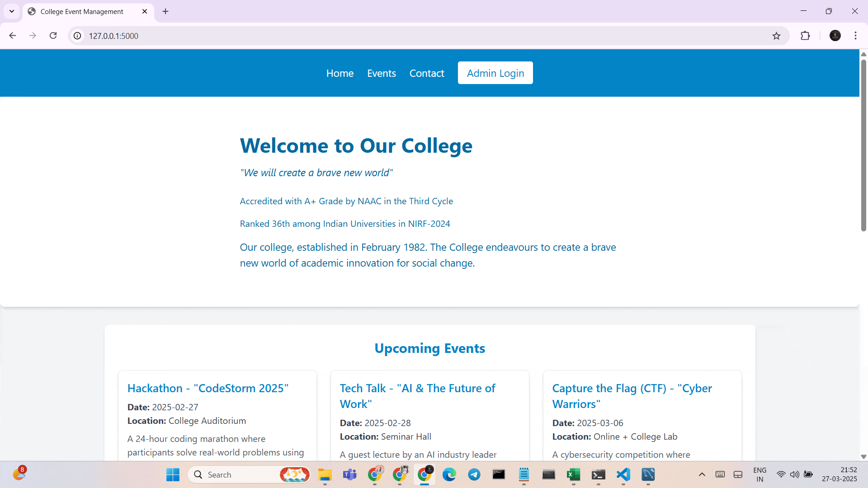Open Excel from the taskbar
The height and width of the screenshot is (488, 868).
[x=573, y=474]
